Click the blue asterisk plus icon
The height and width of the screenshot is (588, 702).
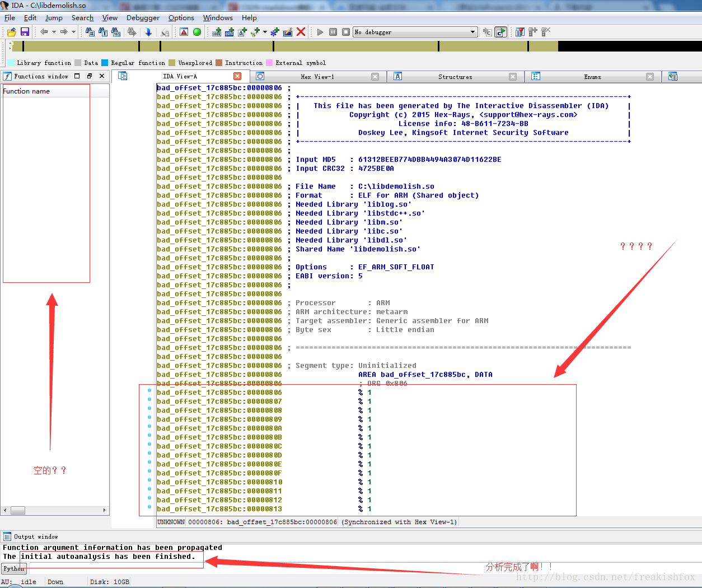(x=274, y=32)
